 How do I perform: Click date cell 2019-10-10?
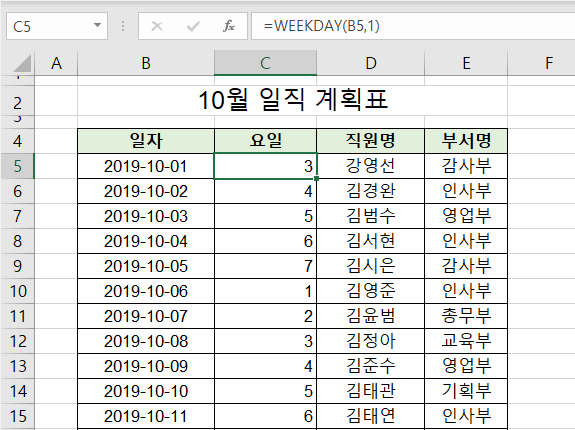point(146,391)
